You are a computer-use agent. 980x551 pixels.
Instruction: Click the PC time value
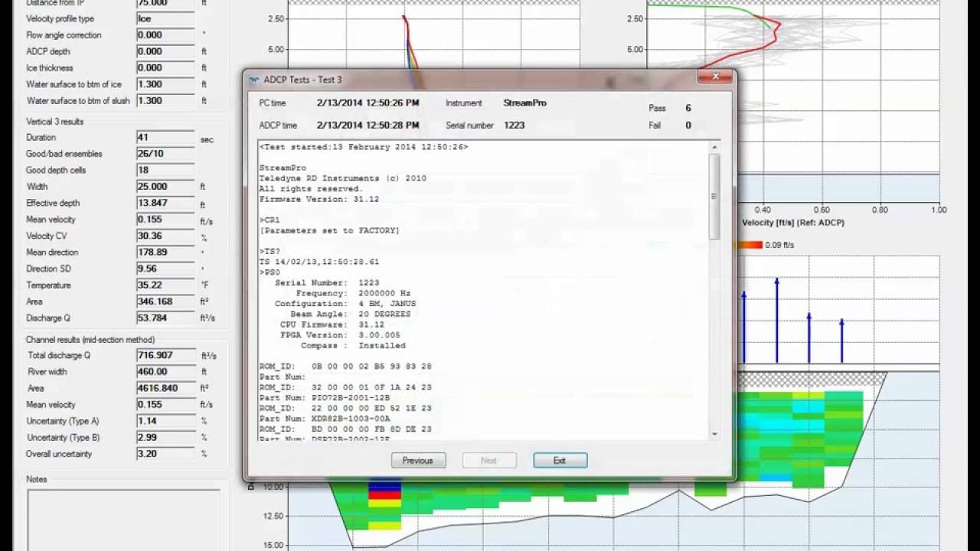368,103
